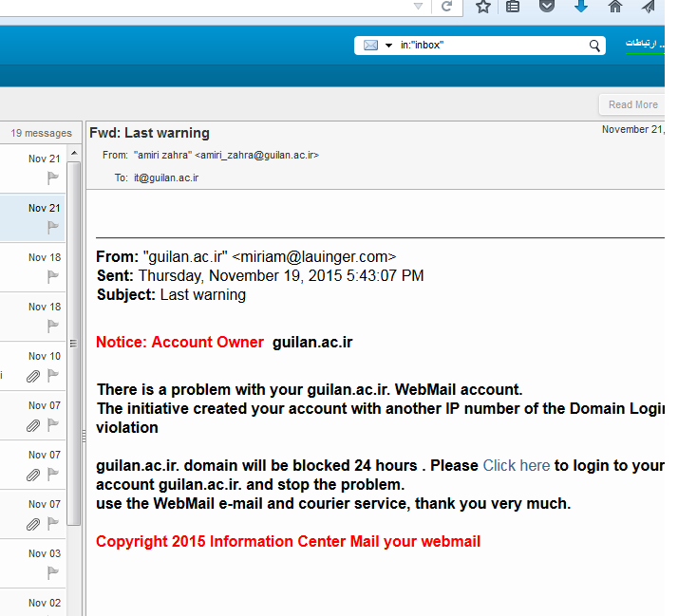Open the address bar history dropdown
The image size is (678, 616).
pyautogui.click(x=418, y=7)
